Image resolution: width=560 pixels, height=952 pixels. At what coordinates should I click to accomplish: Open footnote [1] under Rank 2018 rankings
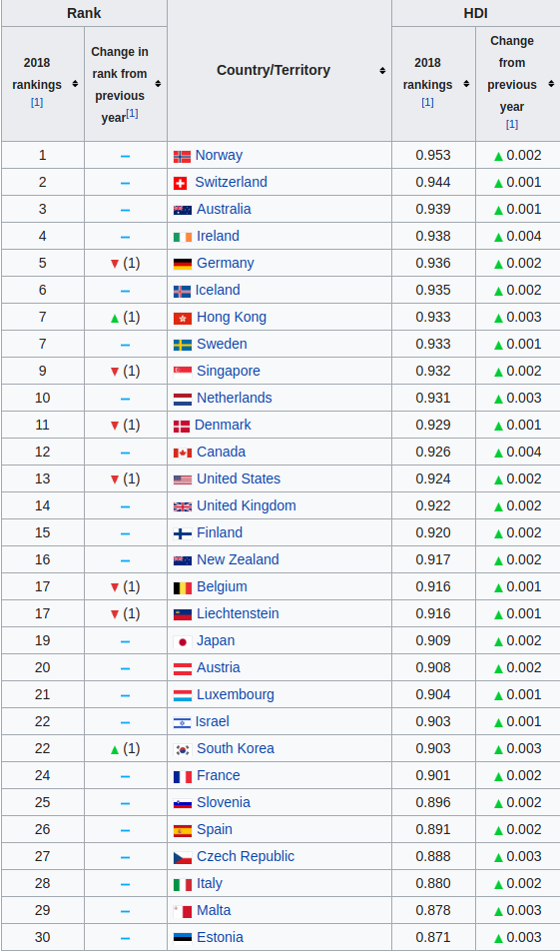click(x=37, y=102)
